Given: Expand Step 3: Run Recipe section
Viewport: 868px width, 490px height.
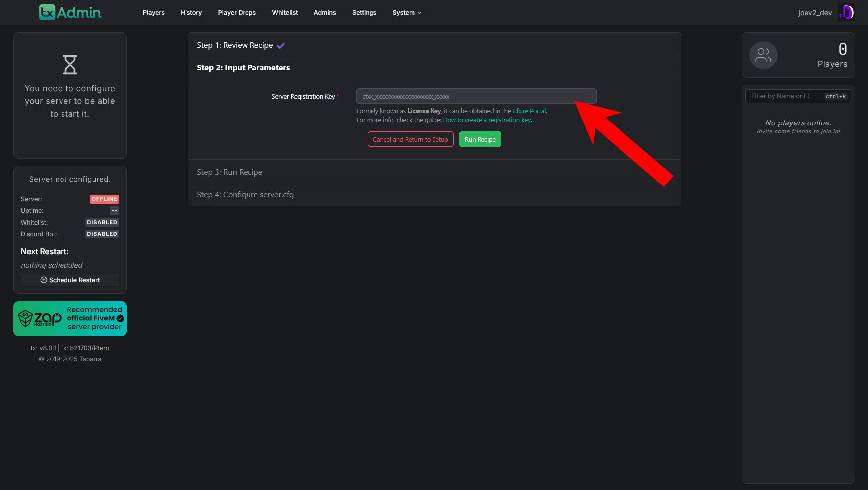Looking at the screenshot, I should (x=434, y=172).
